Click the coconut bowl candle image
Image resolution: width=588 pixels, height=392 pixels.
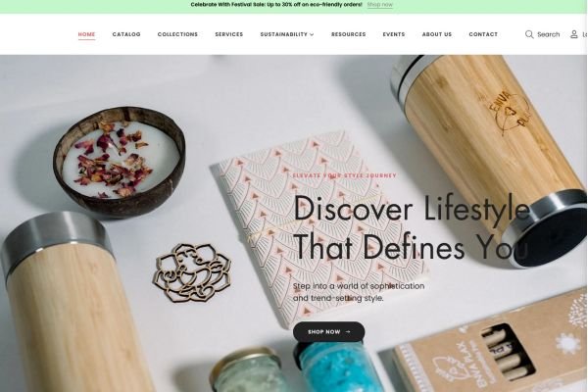click(x=120, y=162)
